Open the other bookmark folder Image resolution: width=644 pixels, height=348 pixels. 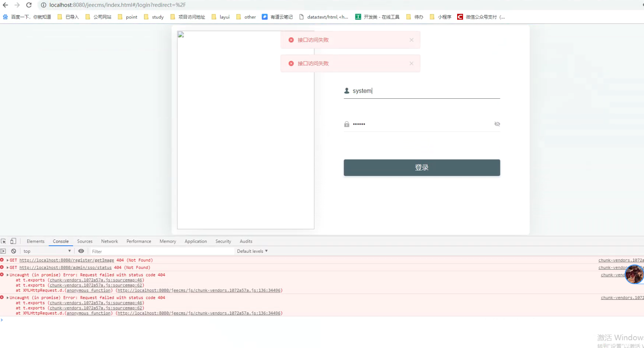246,17
